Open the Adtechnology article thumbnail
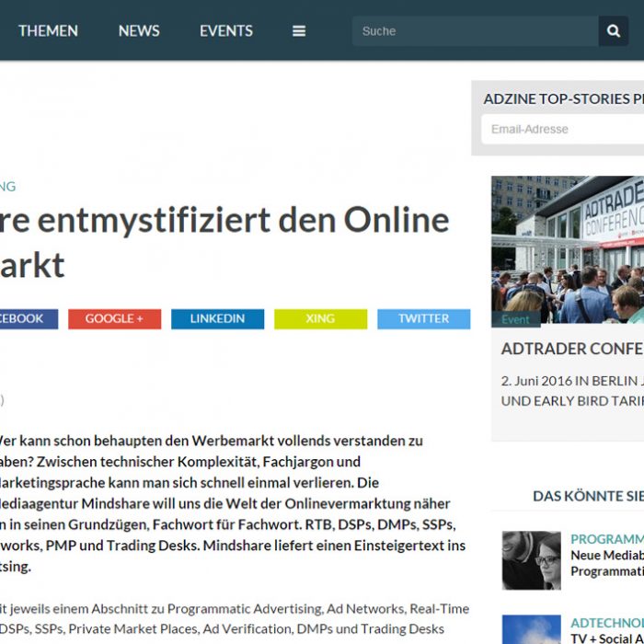644x644 pixels. (531, 629)
